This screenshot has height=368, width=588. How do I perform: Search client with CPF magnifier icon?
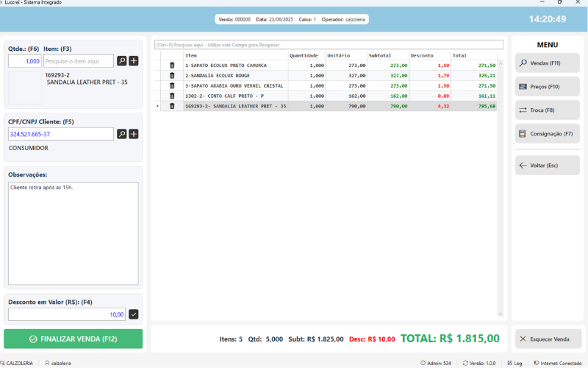pyautogui.click(x=121, y=134)
